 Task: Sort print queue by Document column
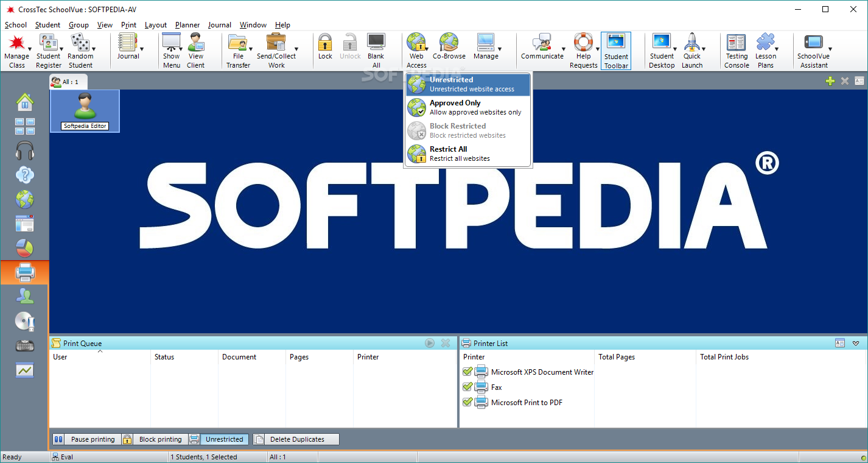pos(251,357)
